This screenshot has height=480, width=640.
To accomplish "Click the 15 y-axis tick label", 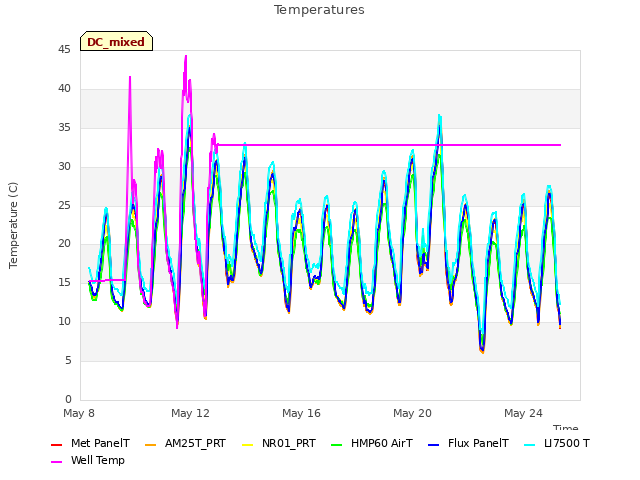I will click(64, 282).
